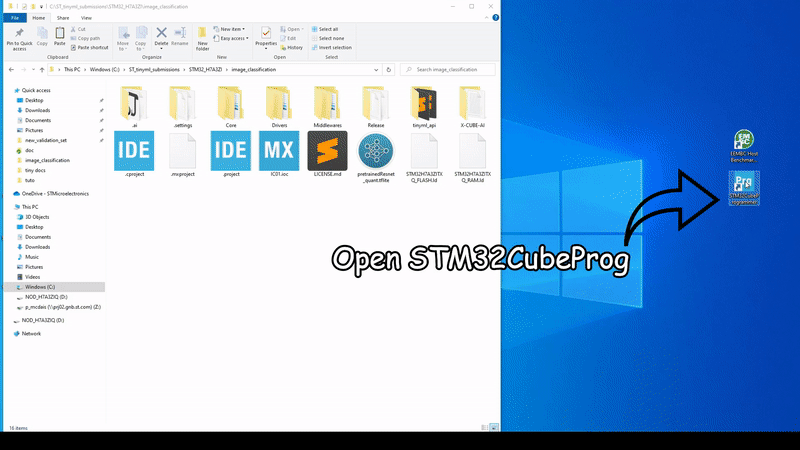Click the Delete ribbon button

161,37
